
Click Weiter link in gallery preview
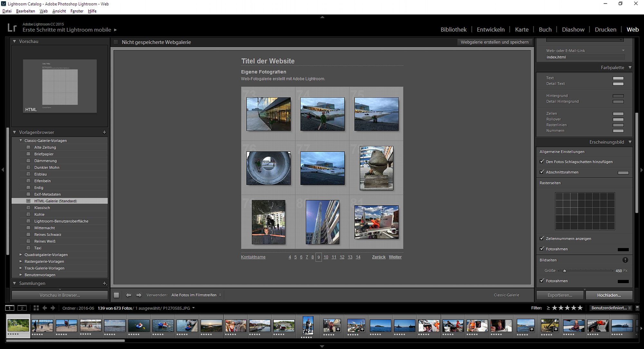click(x=395, y=257)
